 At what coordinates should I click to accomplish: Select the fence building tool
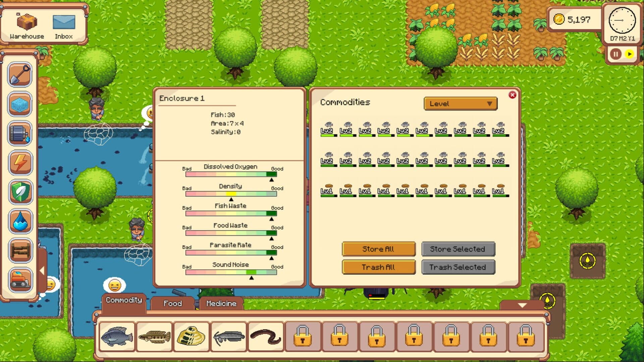coord(20,250)
